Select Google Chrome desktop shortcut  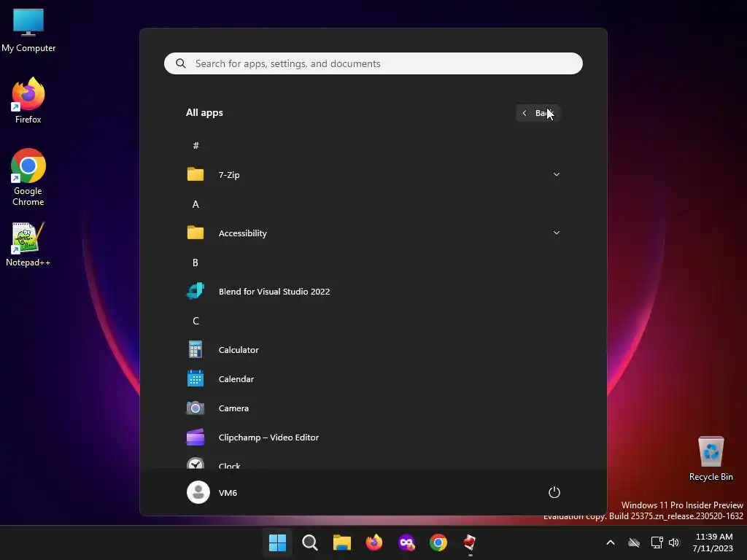coord(28,177)
